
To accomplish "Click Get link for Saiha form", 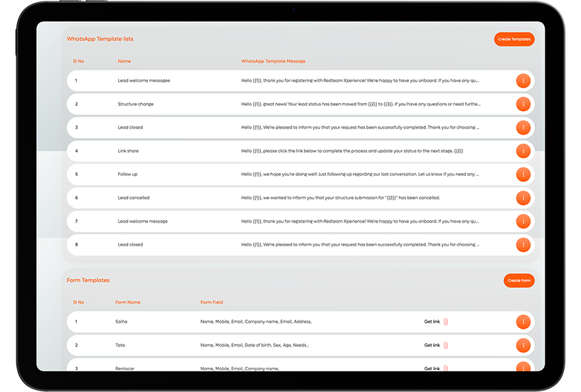I will click(432, 322).
